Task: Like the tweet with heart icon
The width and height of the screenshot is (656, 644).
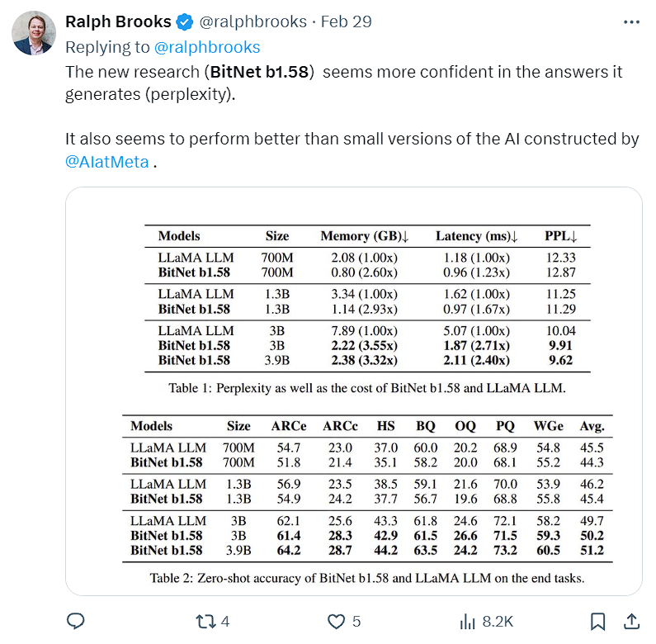Action: [336, 622]
